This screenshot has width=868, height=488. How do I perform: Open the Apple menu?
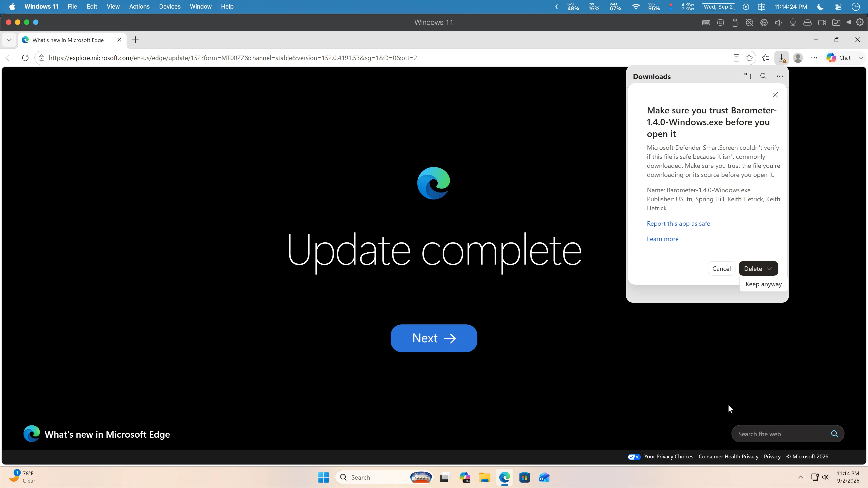click(x=12, y=7)
